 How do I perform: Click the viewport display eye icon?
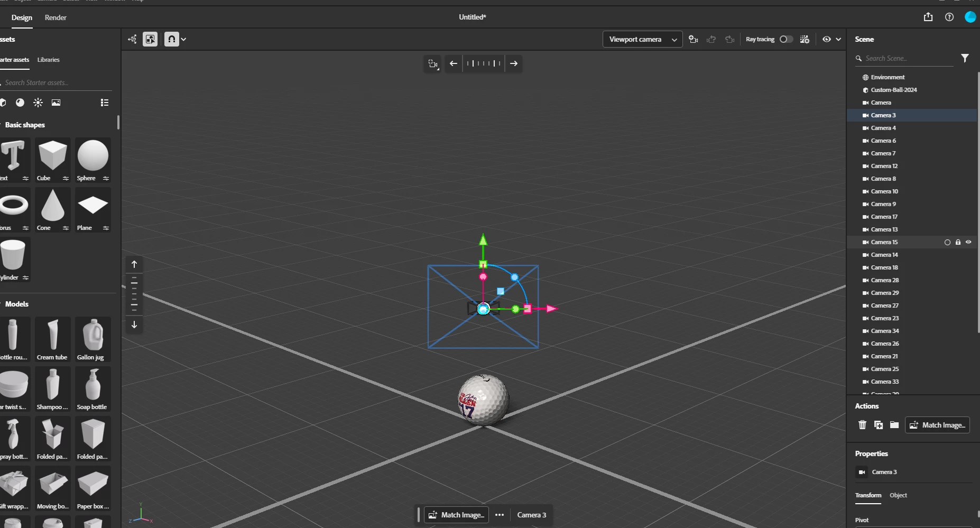tap(827, 39)
